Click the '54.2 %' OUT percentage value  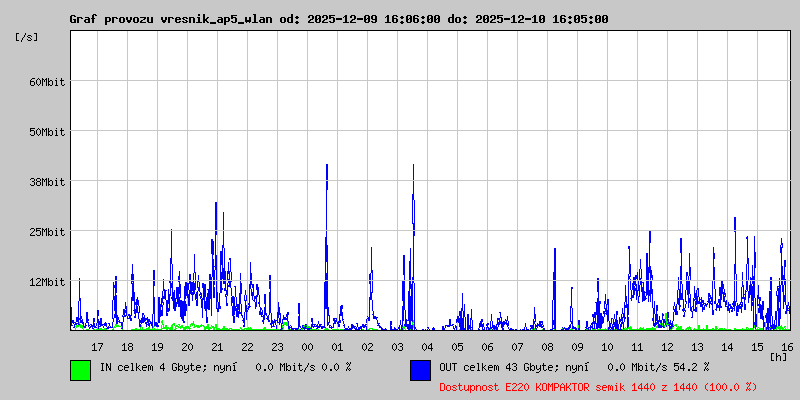(x=691, y=367)
